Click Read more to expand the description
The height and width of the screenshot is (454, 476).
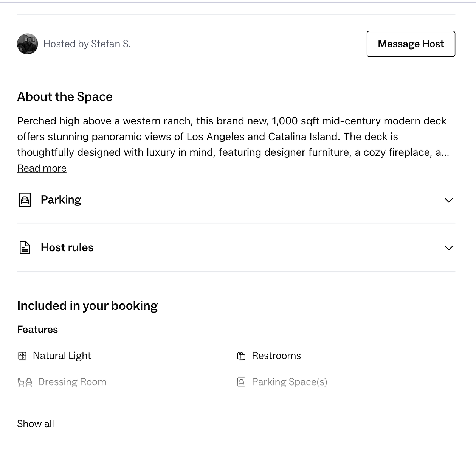42,168
